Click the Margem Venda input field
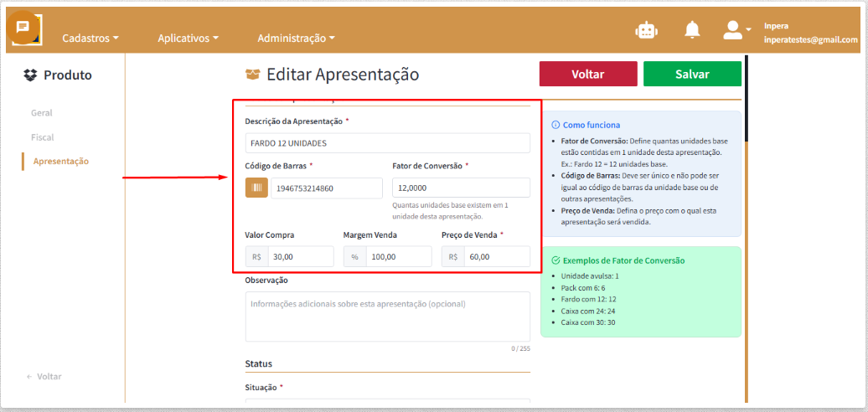 point(399,256)
